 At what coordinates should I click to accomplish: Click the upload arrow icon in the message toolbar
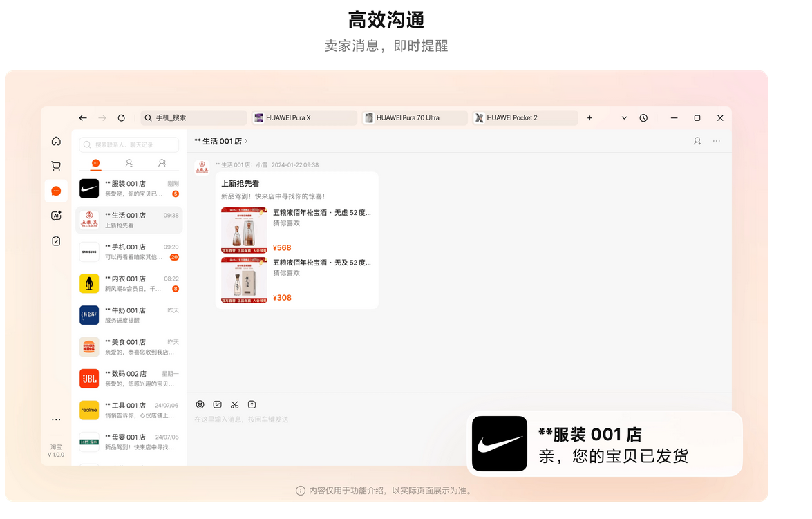[x=252, y=404]
